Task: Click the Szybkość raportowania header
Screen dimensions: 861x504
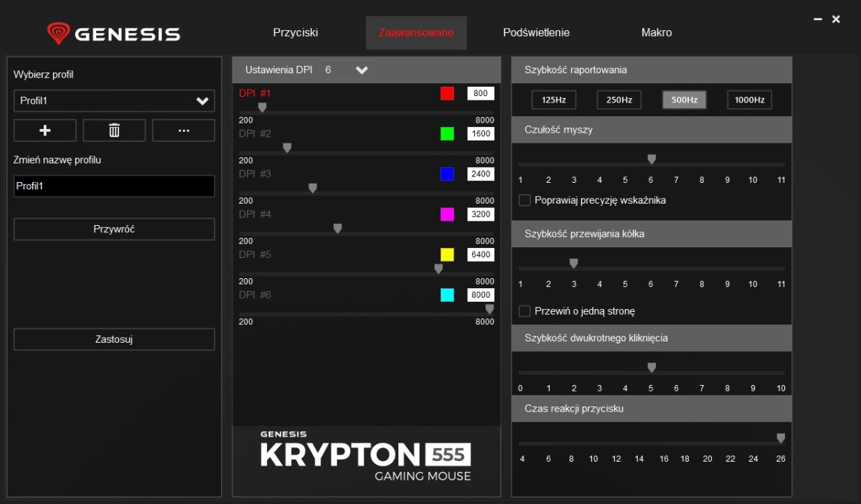Action: [651, 70]
